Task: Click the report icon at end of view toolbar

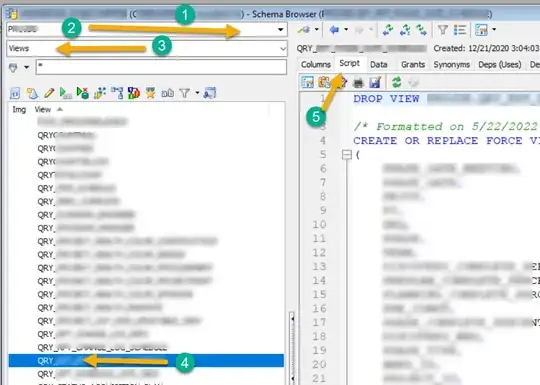Action: tap(210, 93)
